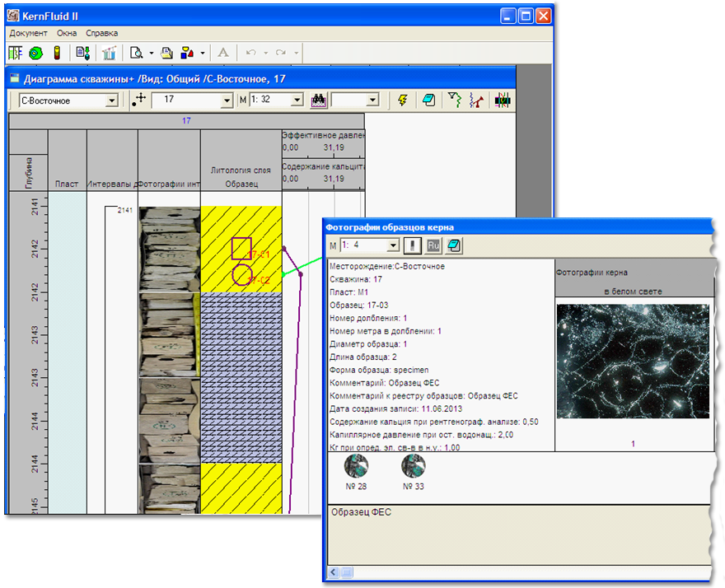Click the letter A font icon
Screen dimensions: 725x588
pyautogui.click(x=223, y=53)
